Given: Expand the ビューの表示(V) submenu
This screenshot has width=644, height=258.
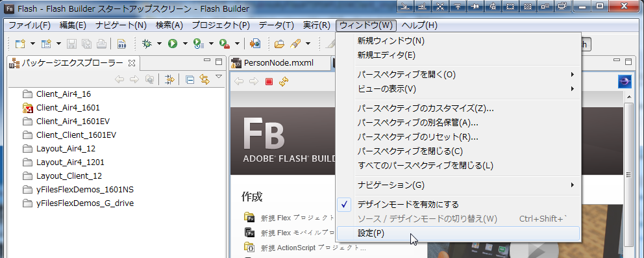Looking at the screenshot, I should click(x=458, y=89).
